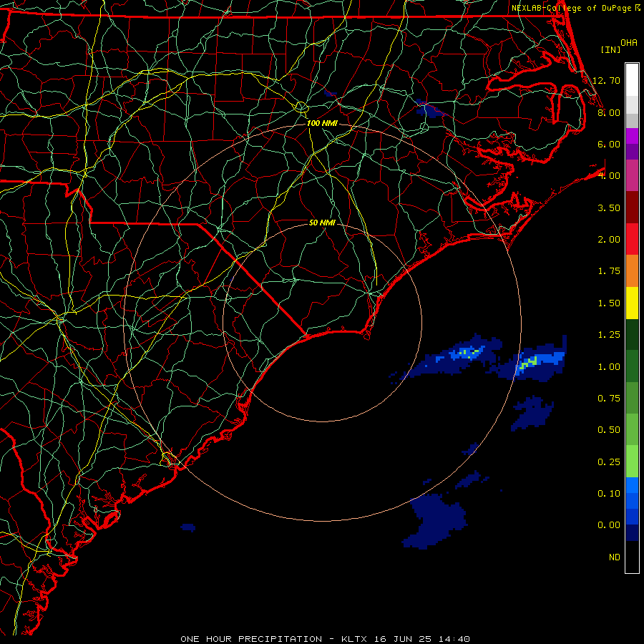Select the navy swatch below 0.00
The image size is (644, 644).
pyautogui.click(x=632, y=533)
